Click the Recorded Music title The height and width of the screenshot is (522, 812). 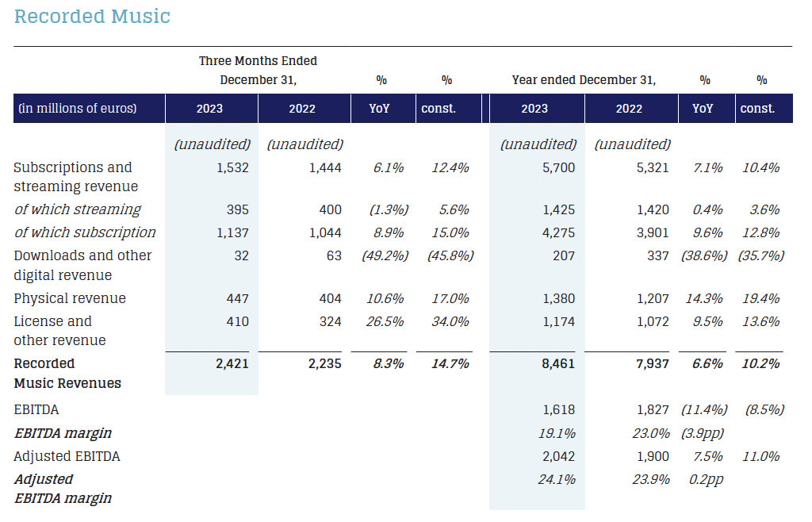coord(91,16)
